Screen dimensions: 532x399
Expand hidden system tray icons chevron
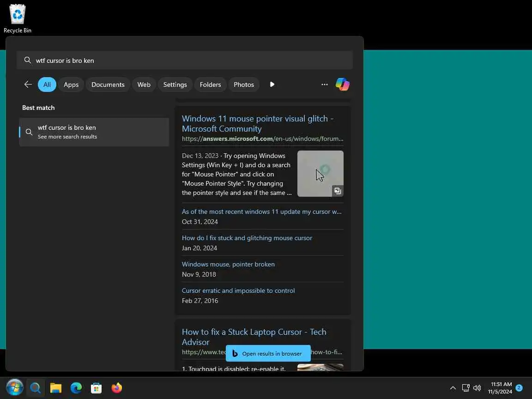(x=453, y=387)
